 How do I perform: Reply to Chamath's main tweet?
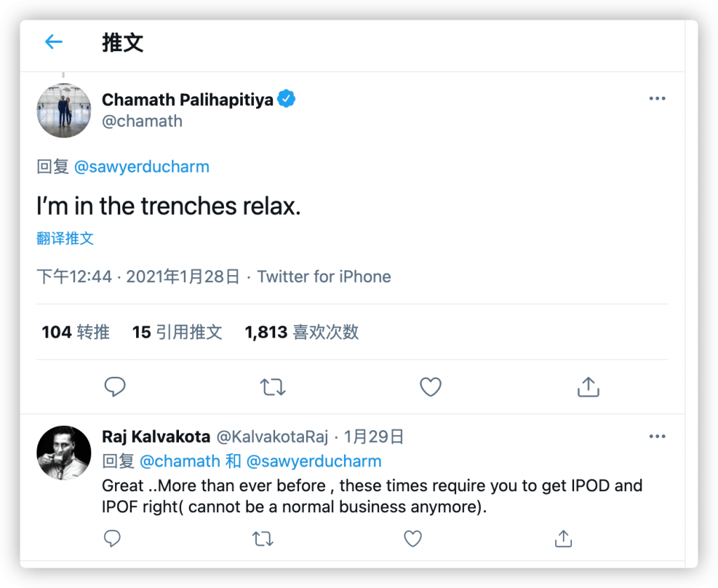coord(114,387)
